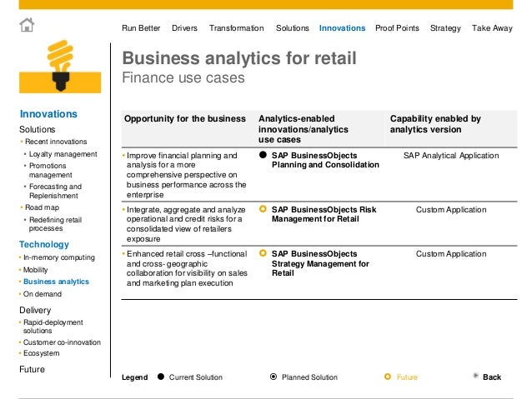Select Business analytics in the sidebar
Screen dimensions: 532x399
[x=56, y=282]
